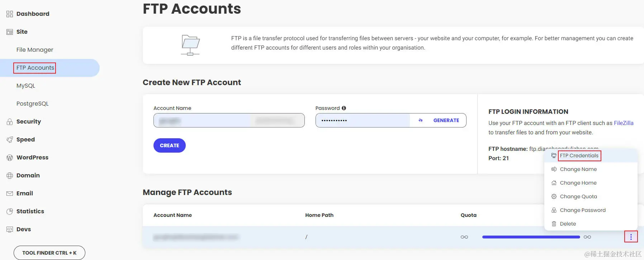Select Delete from the context menu

[x=568, y=224]
